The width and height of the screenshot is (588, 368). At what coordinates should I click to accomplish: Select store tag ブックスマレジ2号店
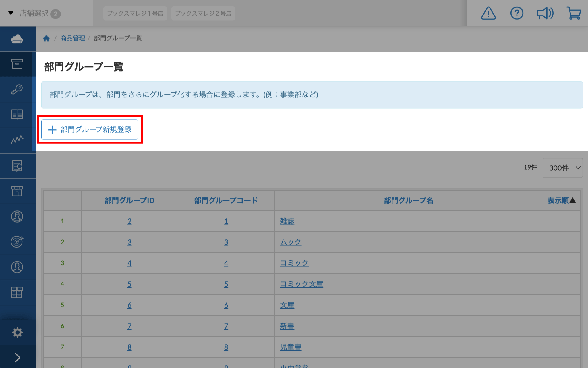click(x=203, y=14)
